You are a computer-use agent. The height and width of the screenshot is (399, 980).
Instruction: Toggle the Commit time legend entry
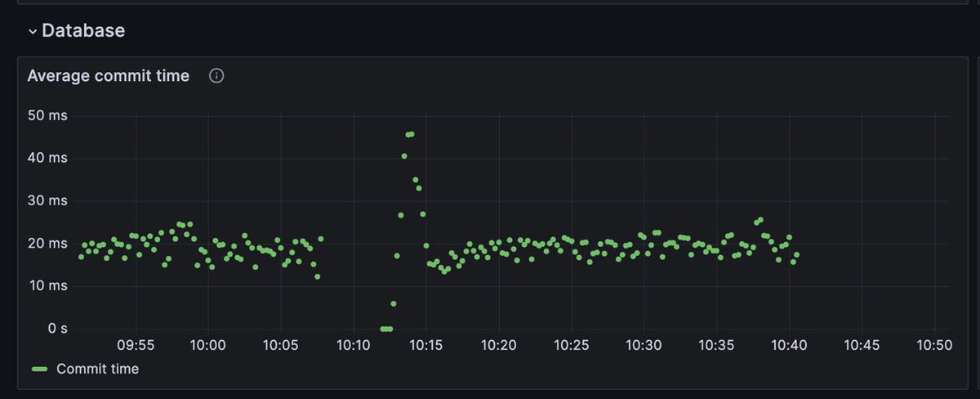point(97,369)
